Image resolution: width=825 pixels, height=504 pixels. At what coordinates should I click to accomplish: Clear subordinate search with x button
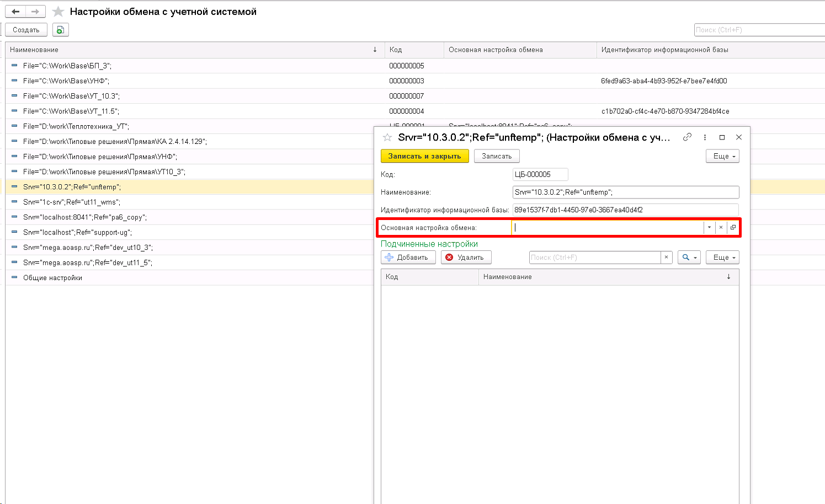coord(667,258)
